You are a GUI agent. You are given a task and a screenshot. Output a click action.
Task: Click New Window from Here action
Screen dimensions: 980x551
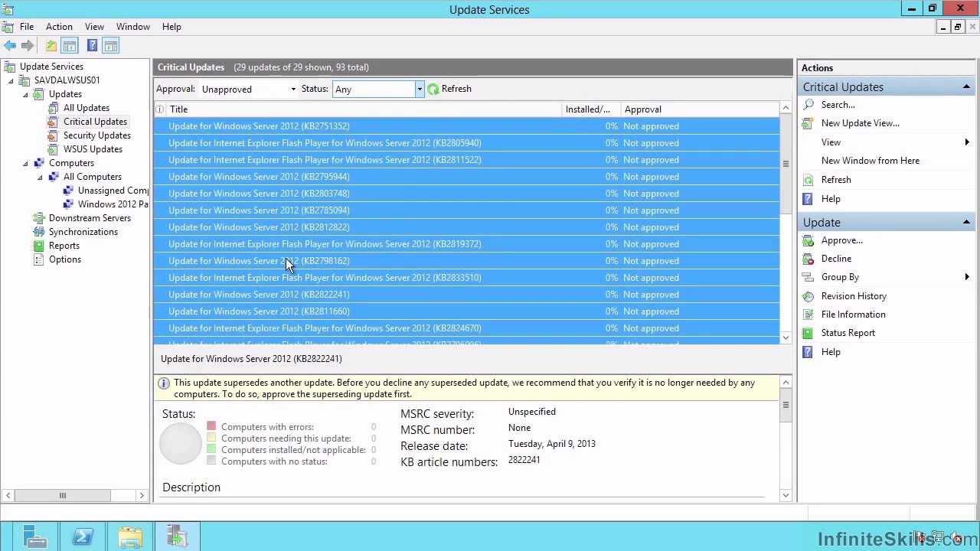click(x=871, y=161)
